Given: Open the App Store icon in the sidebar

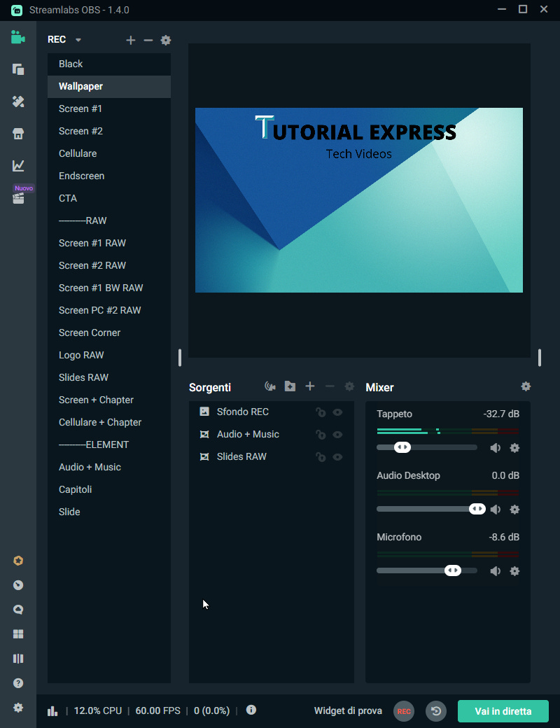Looking at the screenshot, I should click(x=18, y=134).
